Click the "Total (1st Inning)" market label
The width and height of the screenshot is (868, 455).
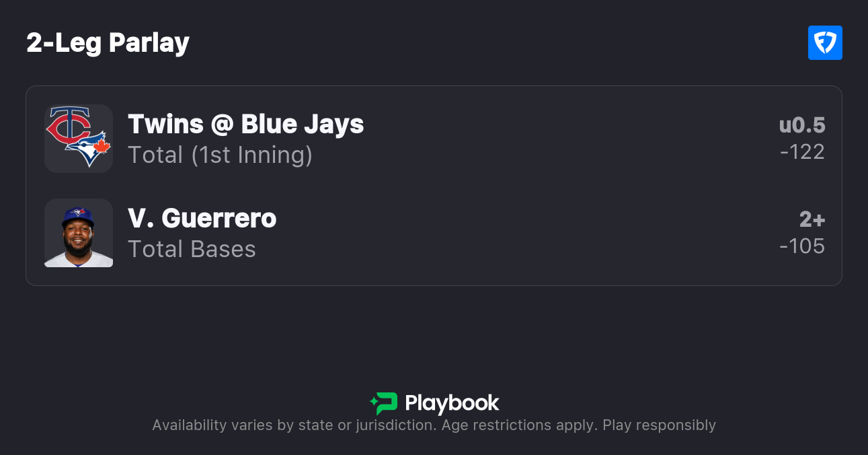220,155
